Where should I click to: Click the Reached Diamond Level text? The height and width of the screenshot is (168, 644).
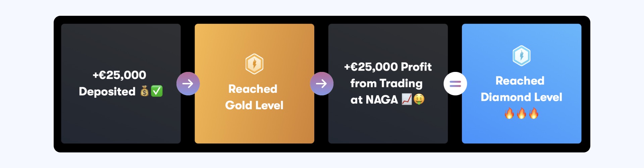[x=522, y=89]
